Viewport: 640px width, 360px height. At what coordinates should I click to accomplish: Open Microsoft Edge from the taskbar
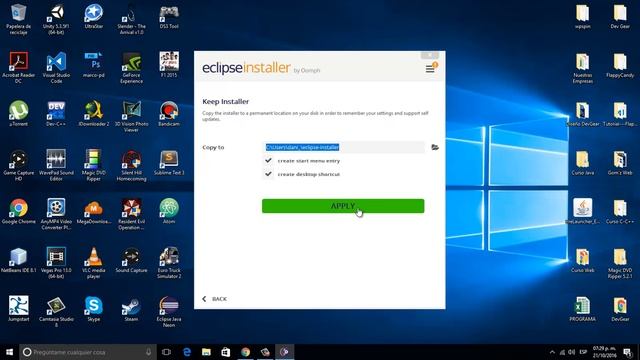point(187,352)
